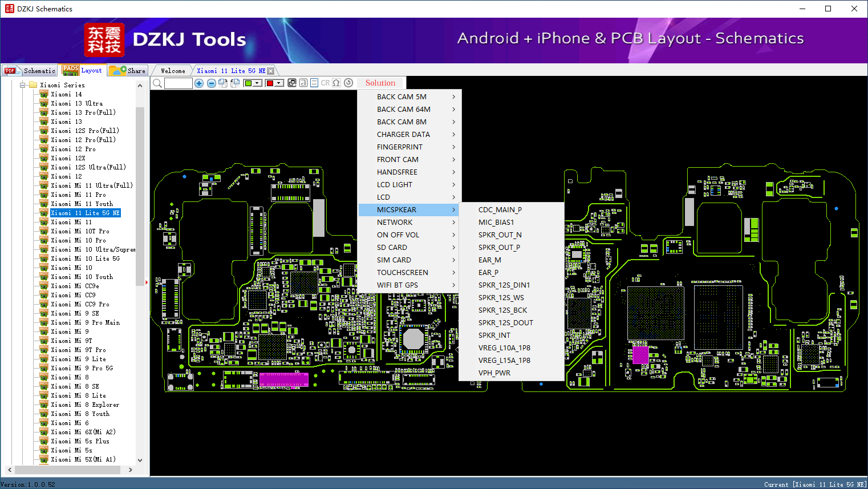Switch to the Layout tab

83,70
